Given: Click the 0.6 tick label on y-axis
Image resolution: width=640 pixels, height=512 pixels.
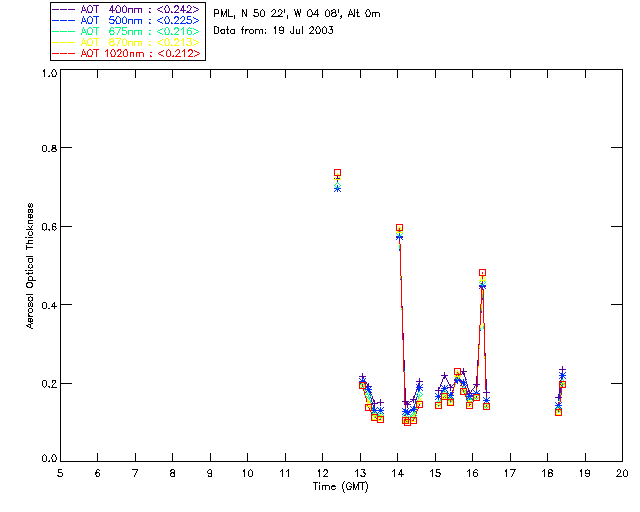Looking at the screenshot, I should (49, 227).
